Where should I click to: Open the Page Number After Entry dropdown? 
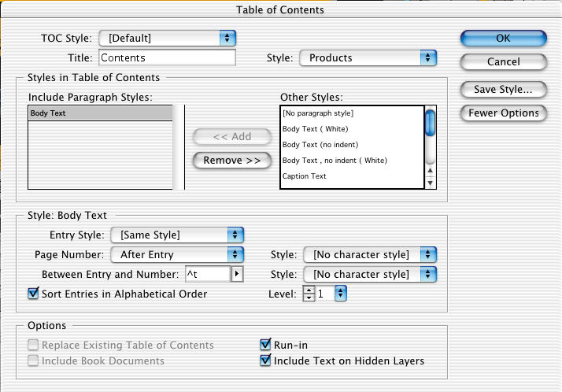(177, 254)
